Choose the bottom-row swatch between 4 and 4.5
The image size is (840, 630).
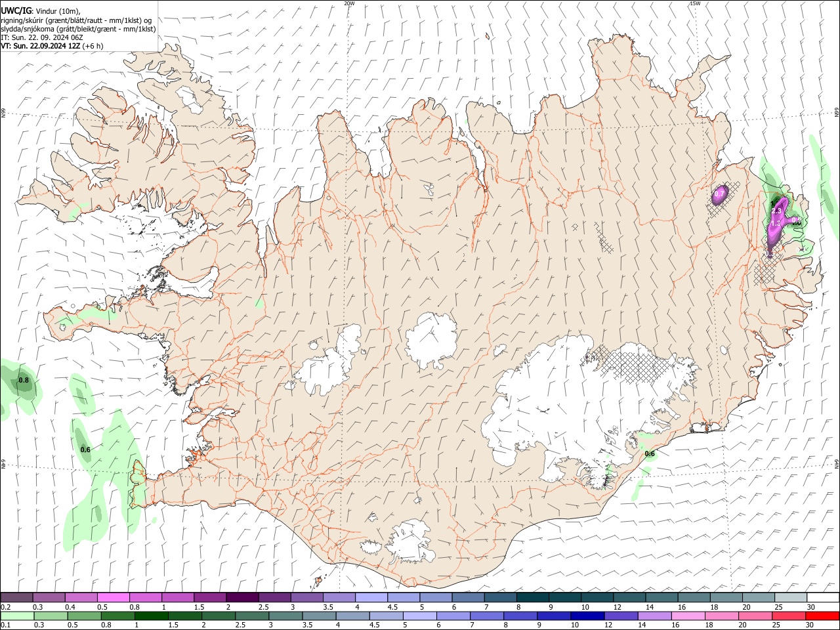tap(352, 616)
